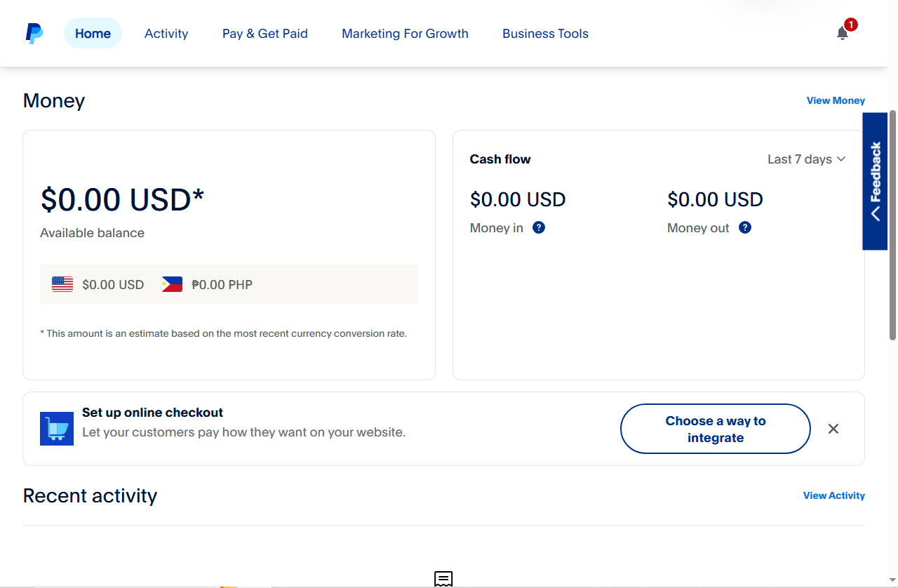Click the Philippines flag icon

click(x=172, y=284)
